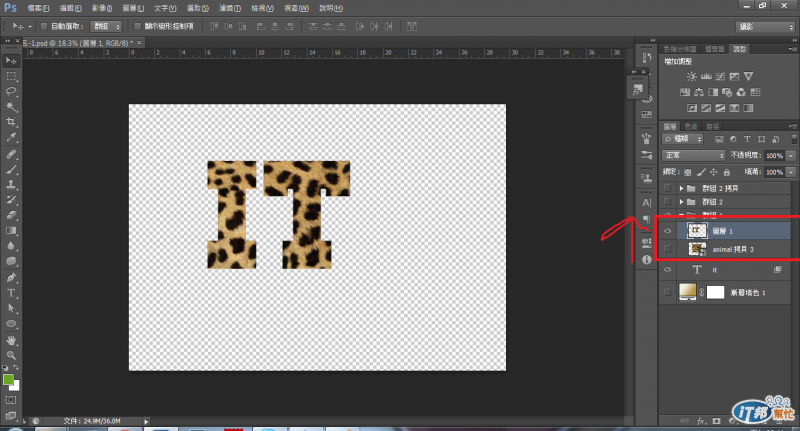This screenshot has width=800, height=431.
Task: Select the Brush tool
Action: [11, 169]
